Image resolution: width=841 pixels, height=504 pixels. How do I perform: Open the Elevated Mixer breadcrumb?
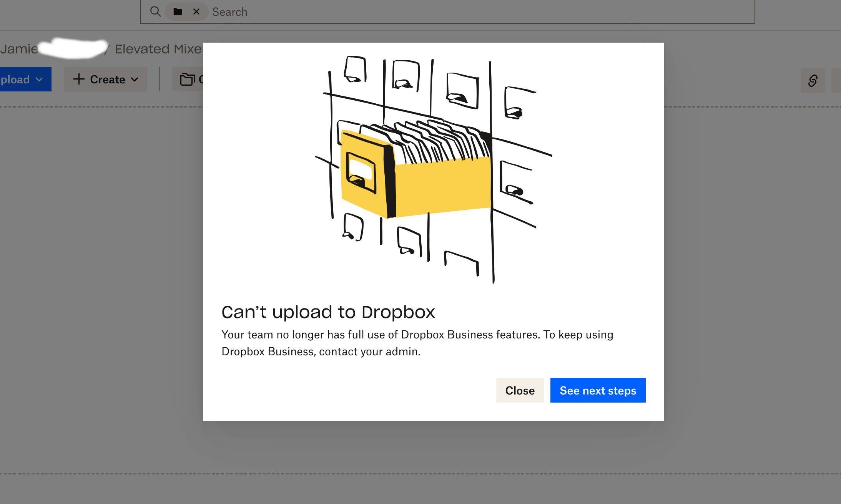tap(159, 49)
